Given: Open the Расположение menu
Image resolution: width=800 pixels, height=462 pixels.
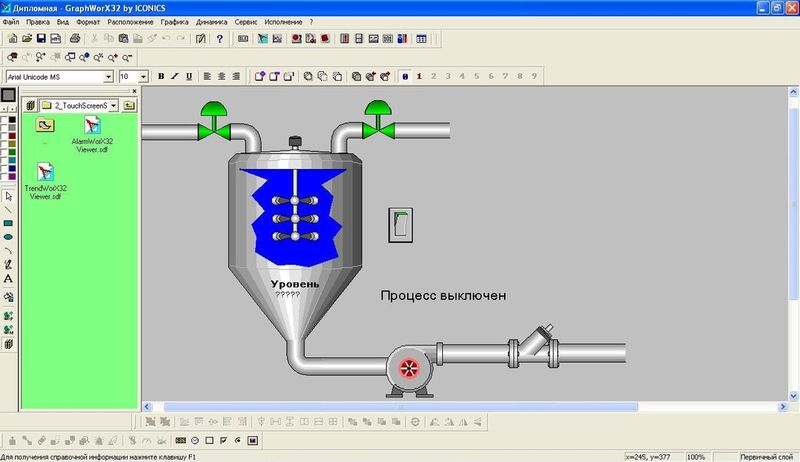Looking at the screenshot, I should click(x=130, y=22).
